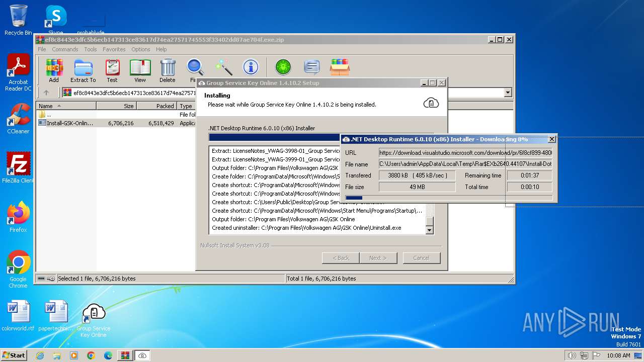Screen dimensions: 644x362
Task: Click the URL field in downloader
Action: pos(465,152)
